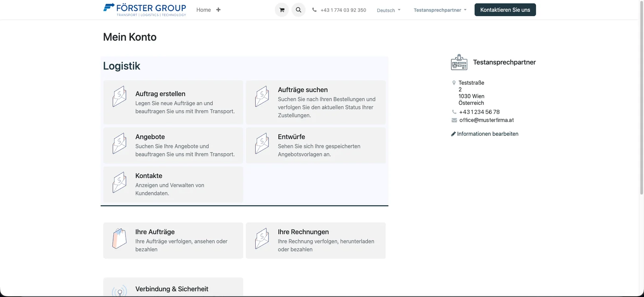
Task: Click the page vertical scrollbar
Action: (x=642, y=98)
